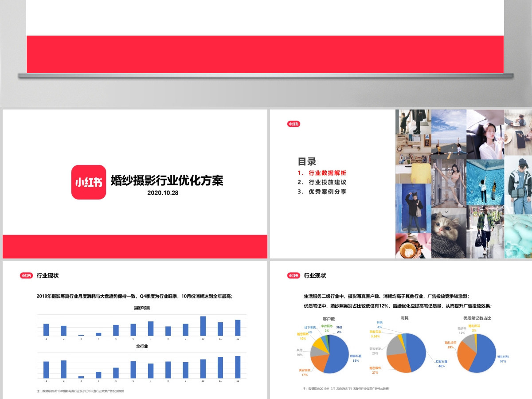Image resolution: width=532 pixels, height=399 pixels.
Task: Open contents item 3. 优秀案例分享
Action: [x=322, y=192]
